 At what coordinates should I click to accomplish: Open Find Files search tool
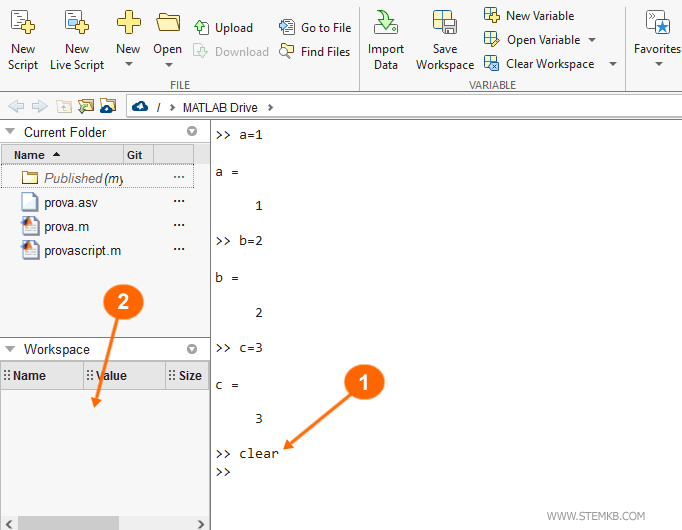pyautogui.click(x=288, y=51)
